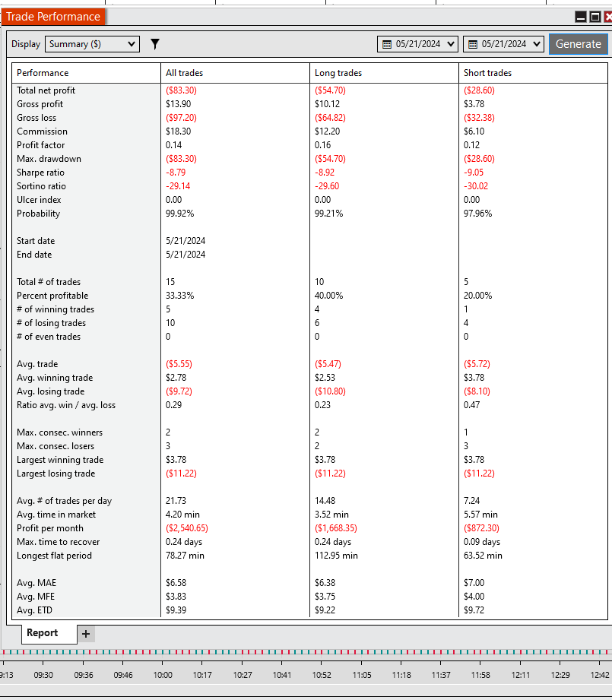Screen dimensions: 612x700
Task: Select the Profit factor label
Action: (x=40, y=145)
